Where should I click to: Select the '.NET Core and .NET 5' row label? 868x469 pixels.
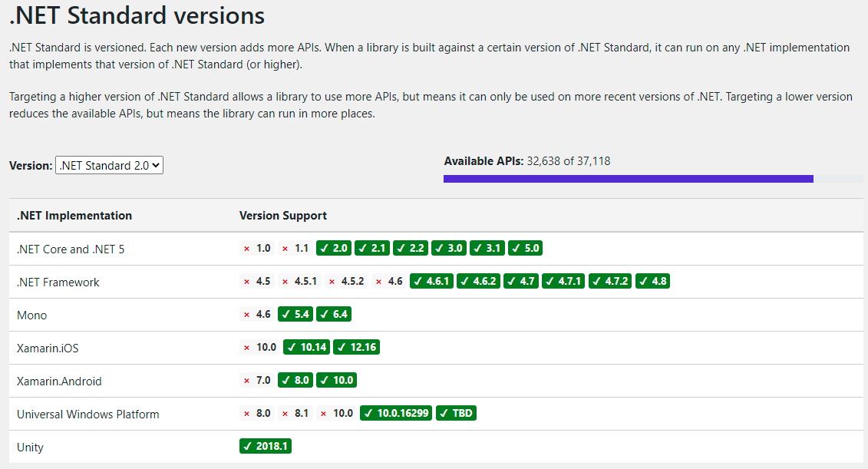(x=71, y=249)
